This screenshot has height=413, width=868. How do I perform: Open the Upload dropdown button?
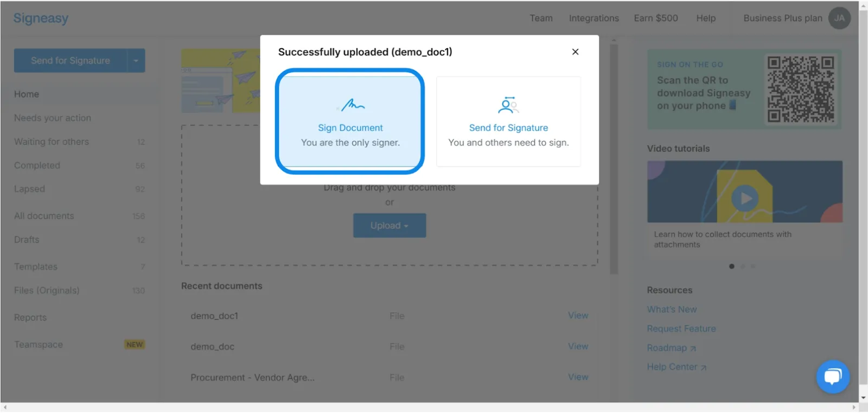tap(390, 225)
